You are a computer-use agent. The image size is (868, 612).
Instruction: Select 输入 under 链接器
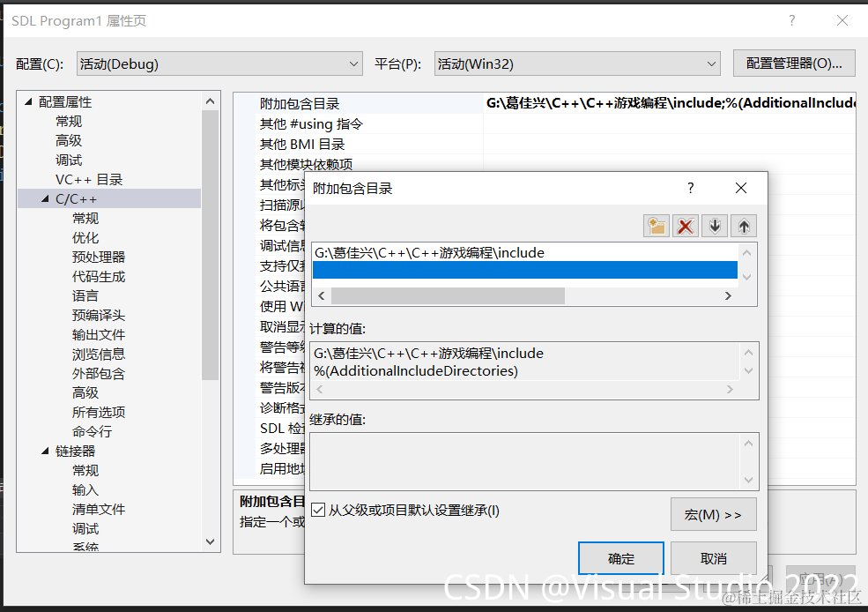click(85, 489)
